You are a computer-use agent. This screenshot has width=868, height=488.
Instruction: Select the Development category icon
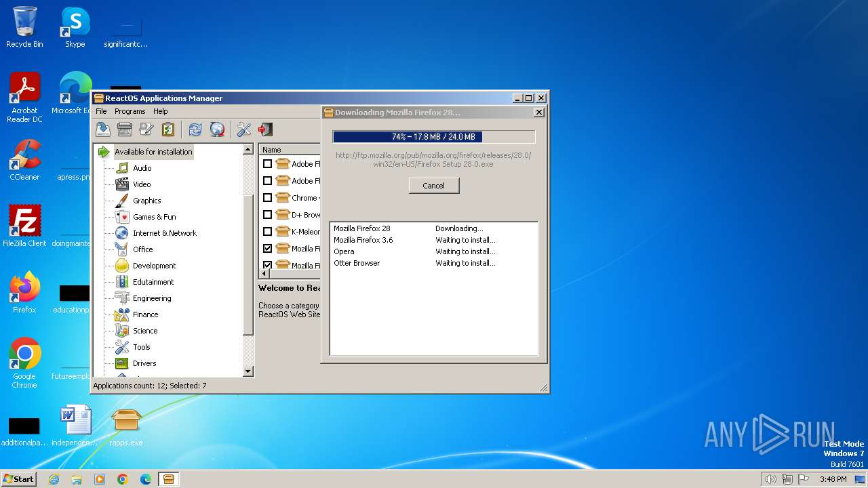122,266
